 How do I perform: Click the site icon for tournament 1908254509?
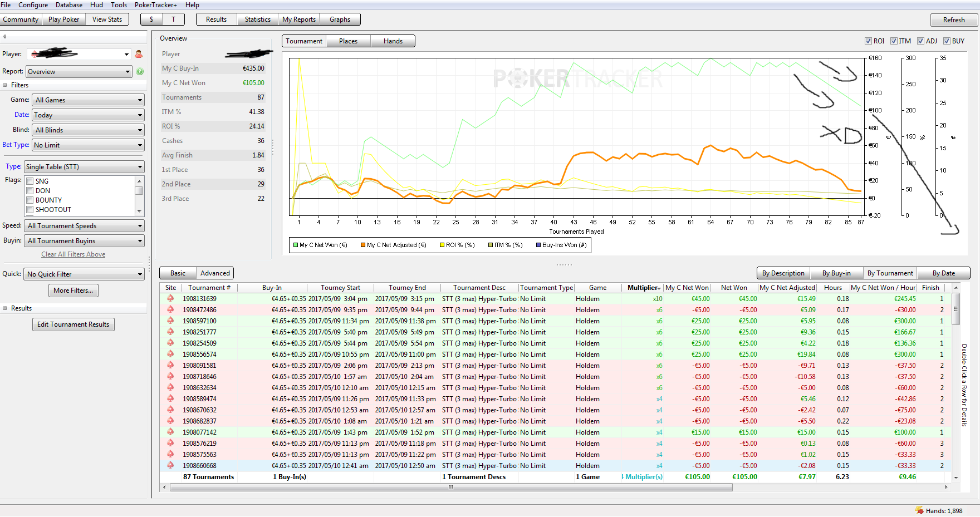(x=170, y=343)
